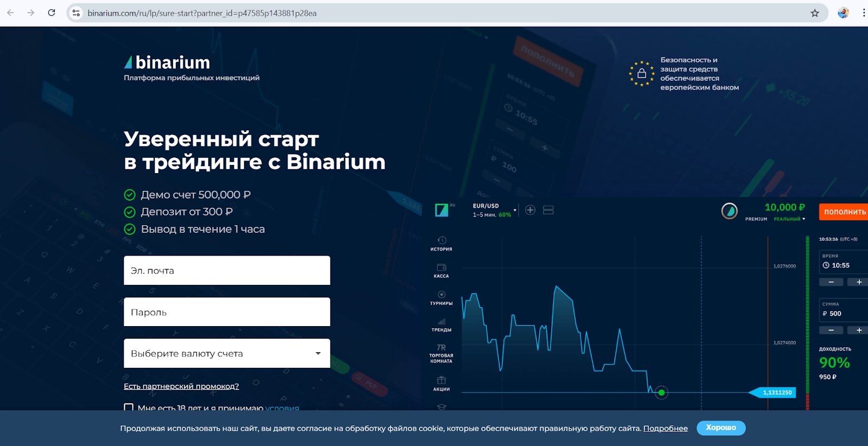Click Есть партнерский промокод? link
The image size is (868, 446).
181,386
